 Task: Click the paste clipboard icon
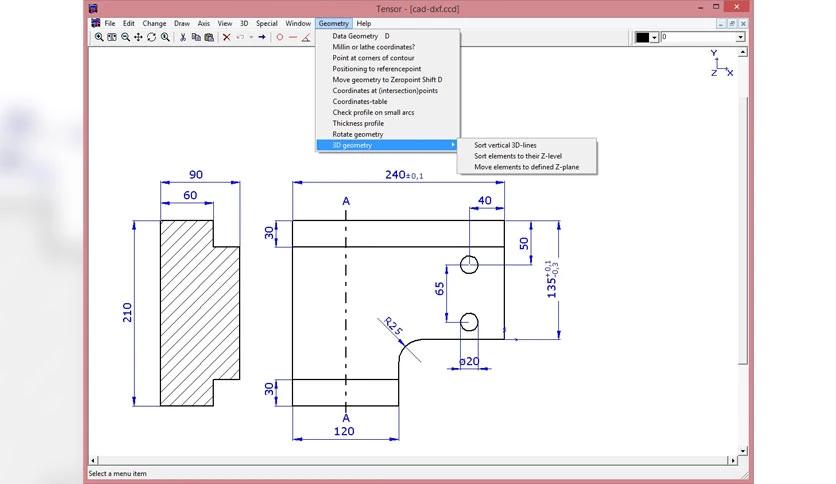click(x=209, y=37)
